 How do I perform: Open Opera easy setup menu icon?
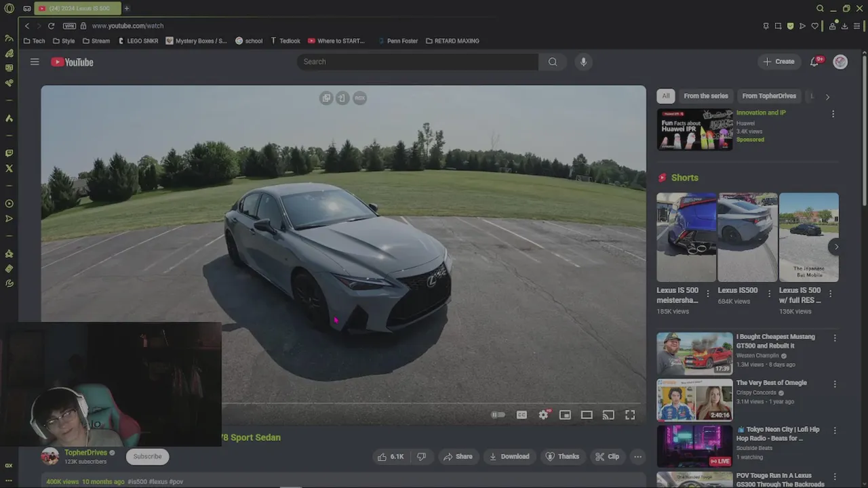857,26
